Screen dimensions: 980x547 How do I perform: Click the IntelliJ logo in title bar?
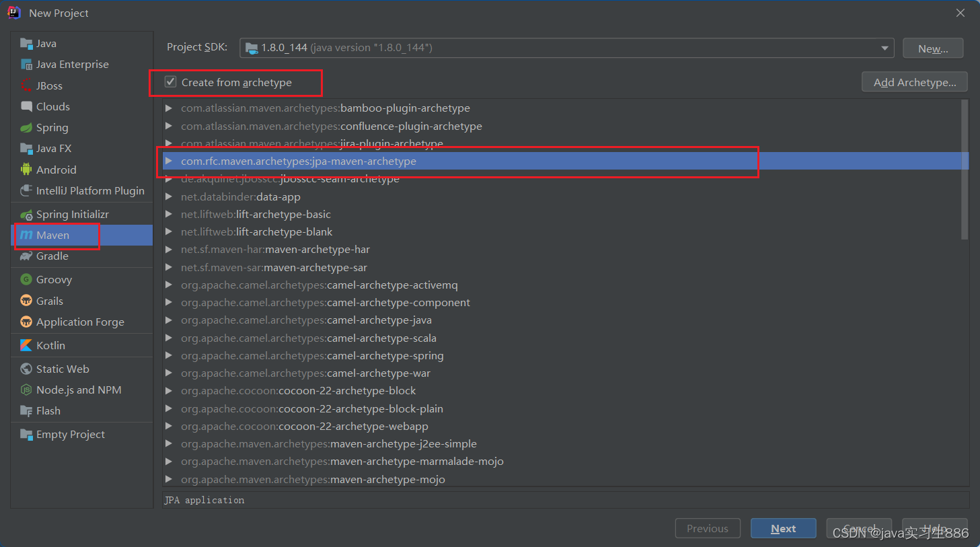tap(13, 13)
